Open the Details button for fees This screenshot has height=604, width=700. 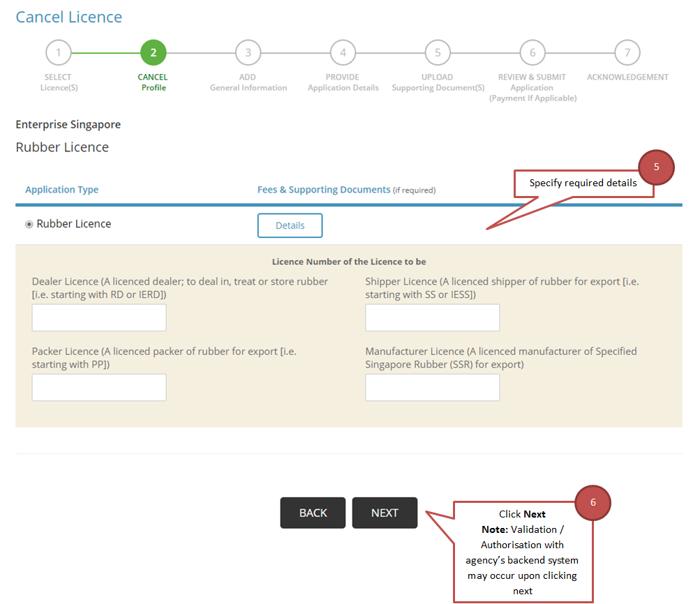coord(290,225)
